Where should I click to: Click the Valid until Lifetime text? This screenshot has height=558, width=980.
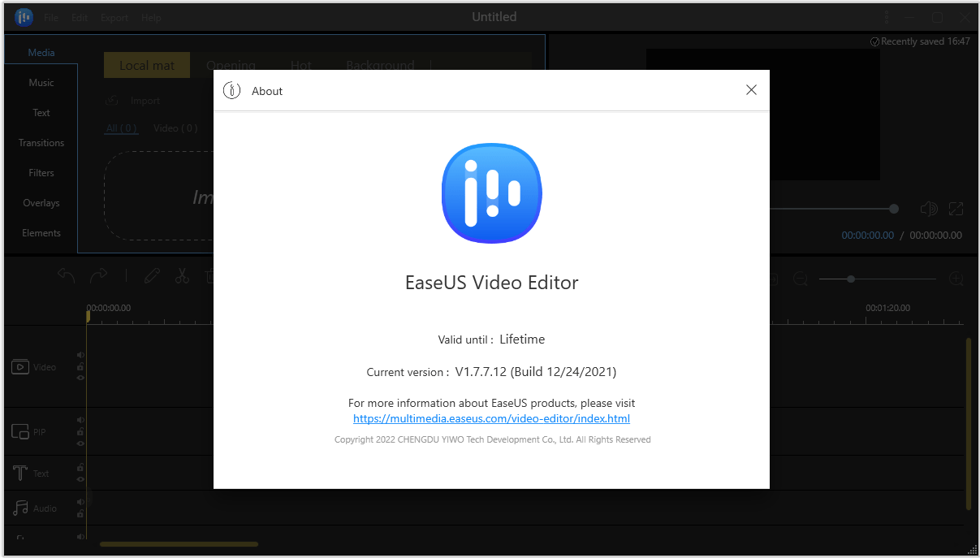pyautogui.click(x=491, y=340)
